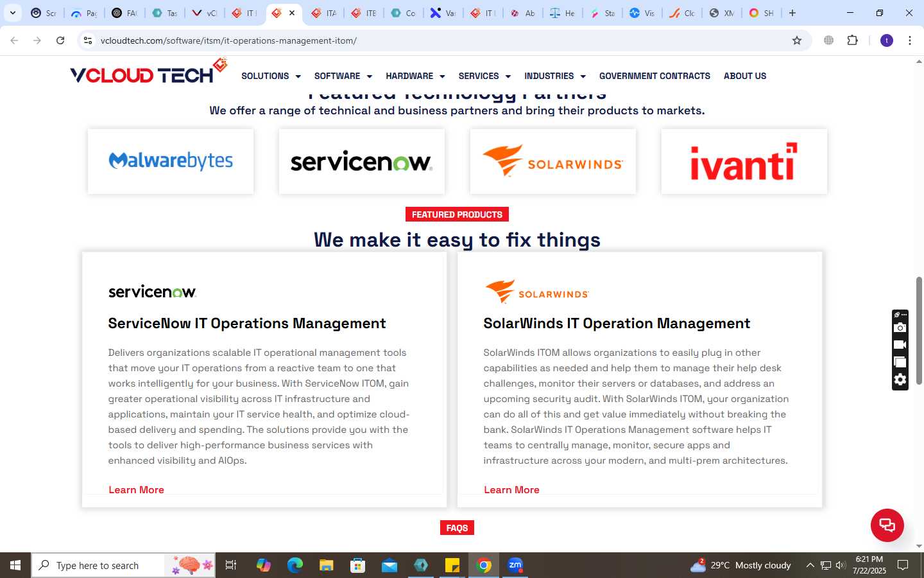Image resolution: width=924 pixels, height=578 pixels.
Task: Open Zoom from the taskbar
Action: 515,565
